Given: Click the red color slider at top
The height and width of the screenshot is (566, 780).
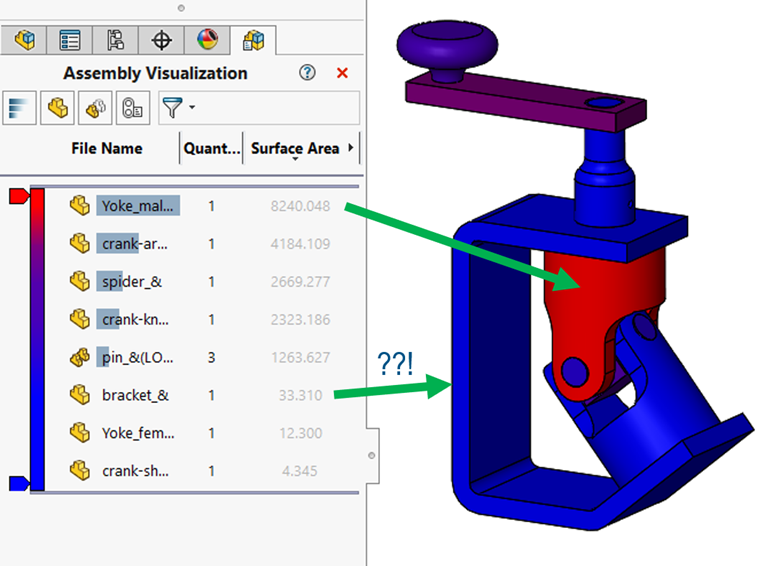Looking at the screenshot, I should tap(19, 196).
